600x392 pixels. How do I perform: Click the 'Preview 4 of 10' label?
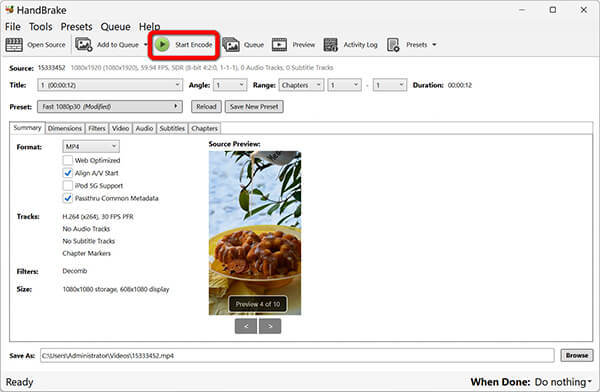[258, 304]
